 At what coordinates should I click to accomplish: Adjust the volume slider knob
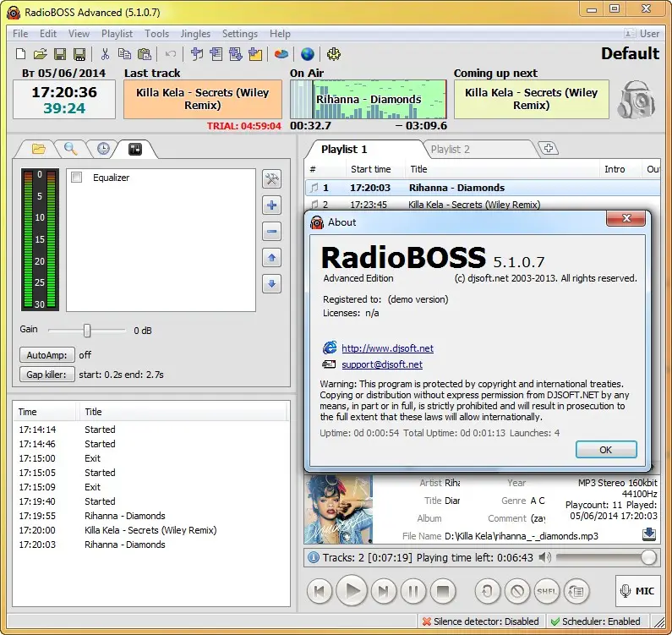648,557
